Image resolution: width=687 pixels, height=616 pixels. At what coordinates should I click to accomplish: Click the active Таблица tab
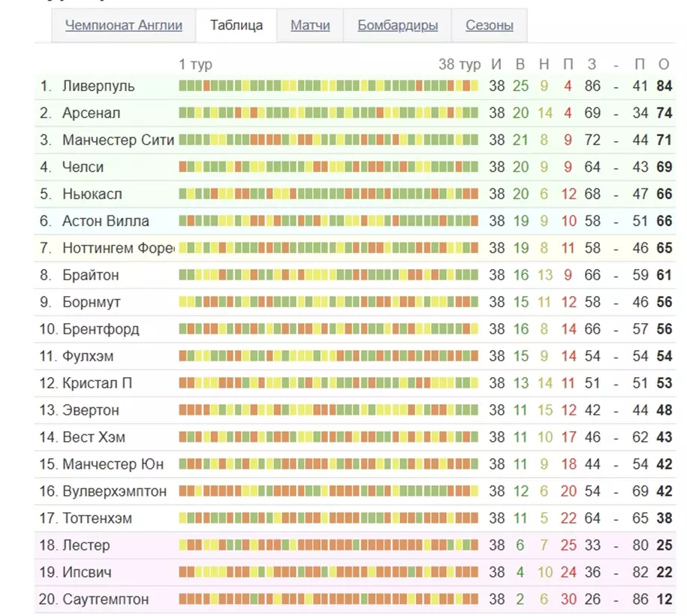237,26
